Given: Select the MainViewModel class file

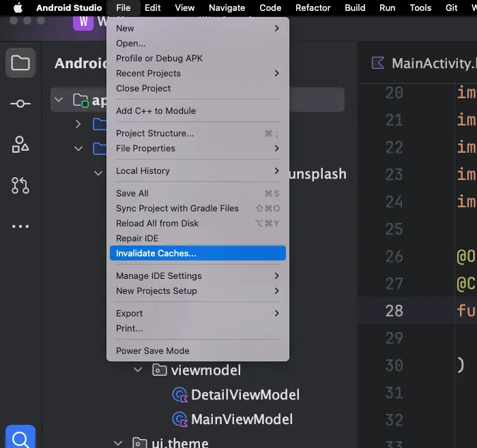Looking at the screenshot, I should [242, 419].
